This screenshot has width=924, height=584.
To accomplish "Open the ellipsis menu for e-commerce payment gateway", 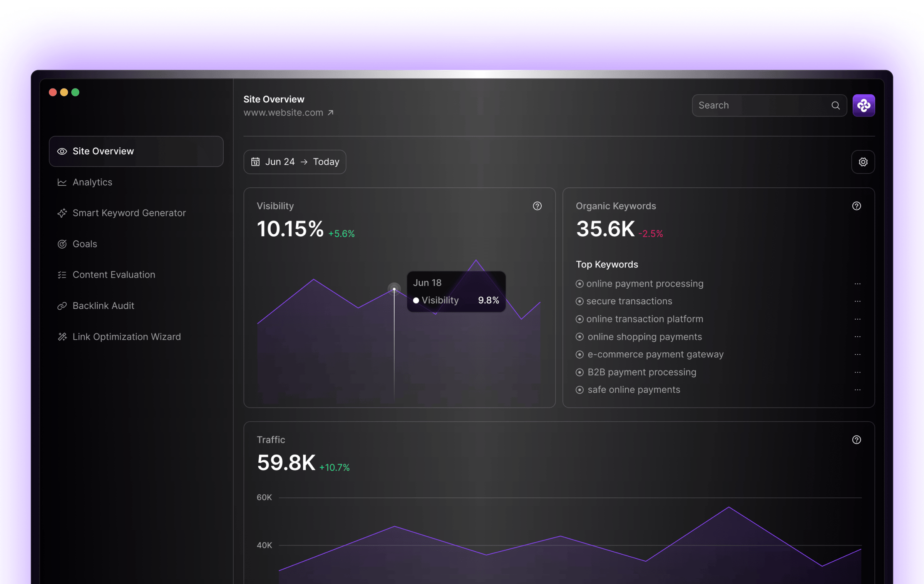I will coord(858,354).
